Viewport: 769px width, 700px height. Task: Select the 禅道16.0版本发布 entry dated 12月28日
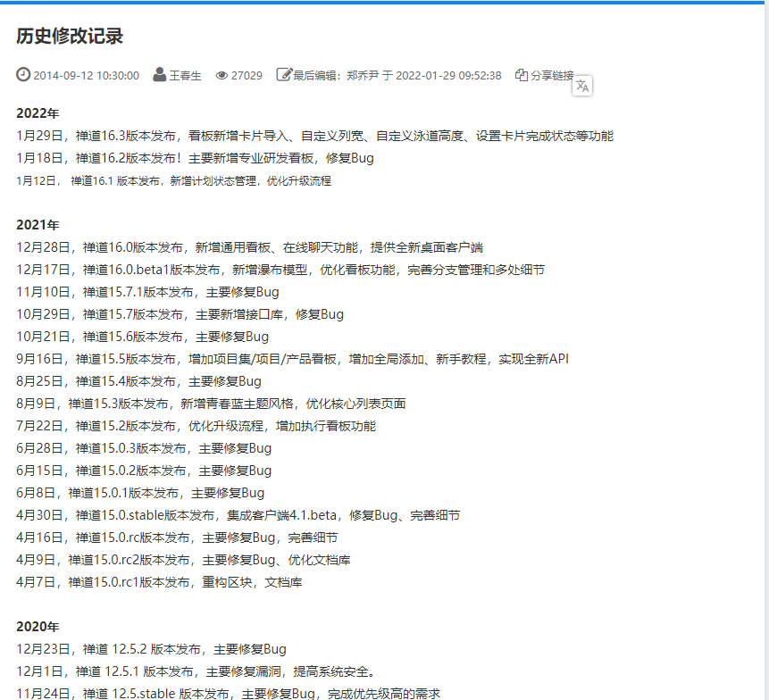[x=249, y=247]
